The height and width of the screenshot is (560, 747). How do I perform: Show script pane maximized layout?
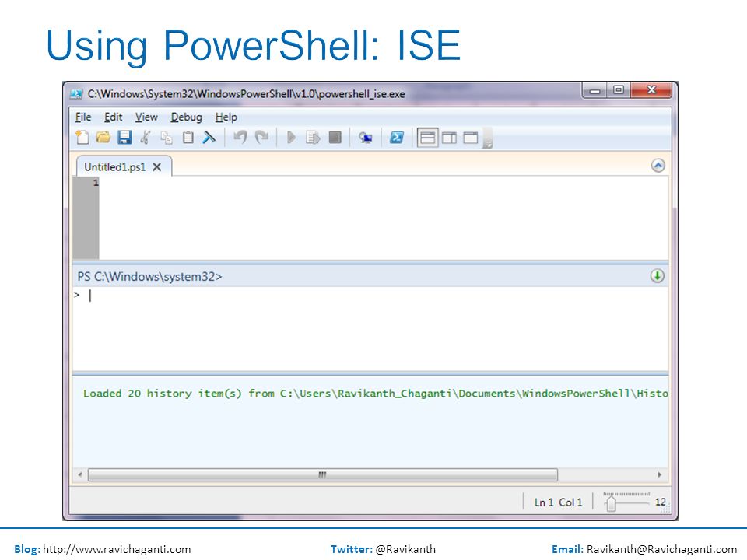click(471, 138)
